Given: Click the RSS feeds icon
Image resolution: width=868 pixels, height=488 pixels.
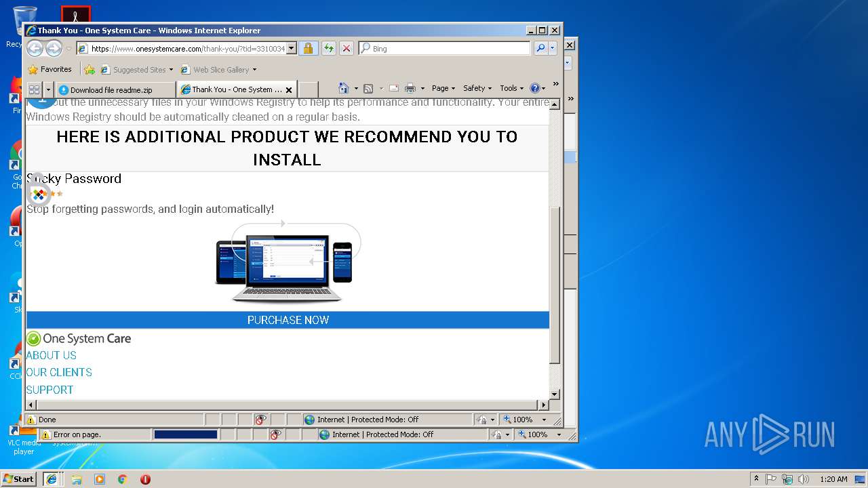Looking at the screenshot, I should click(x=368, y=88).
